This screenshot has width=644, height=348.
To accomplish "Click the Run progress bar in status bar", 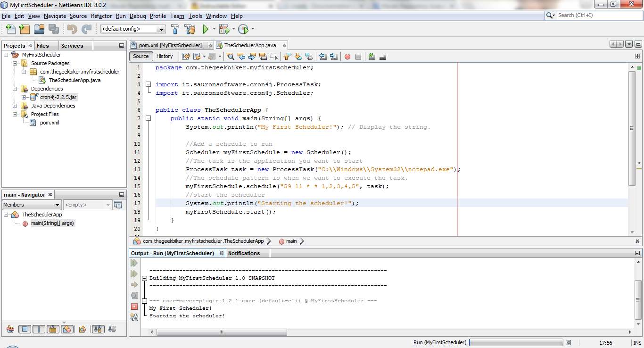I will pyautogui.click(x=516, y=342).
